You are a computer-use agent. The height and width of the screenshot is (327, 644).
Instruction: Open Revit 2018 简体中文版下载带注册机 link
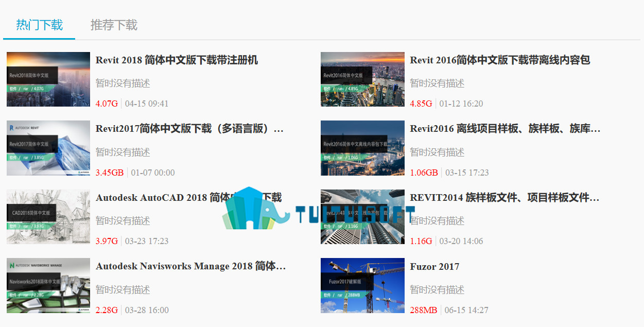(177, 60)
